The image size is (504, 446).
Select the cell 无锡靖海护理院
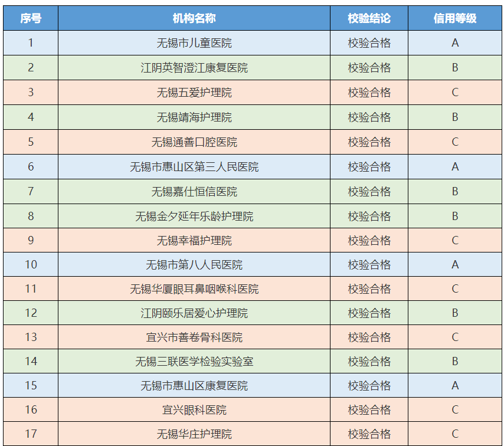click(x=194, y=117)
